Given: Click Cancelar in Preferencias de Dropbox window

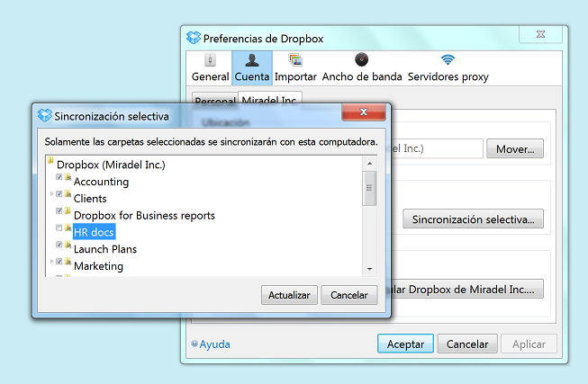Looking at the screenshot, I should pos(467,344).
